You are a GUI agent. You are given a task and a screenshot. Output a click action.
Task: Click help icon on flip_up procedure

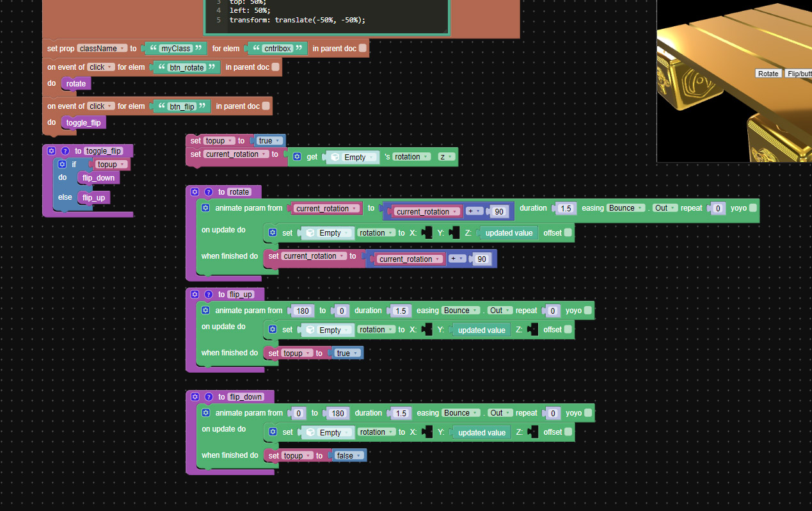[x=209, y=294]
